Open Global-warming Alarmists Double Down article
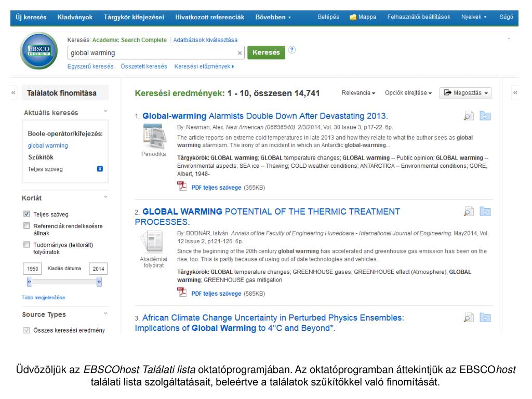 click(x=265, y=116)
